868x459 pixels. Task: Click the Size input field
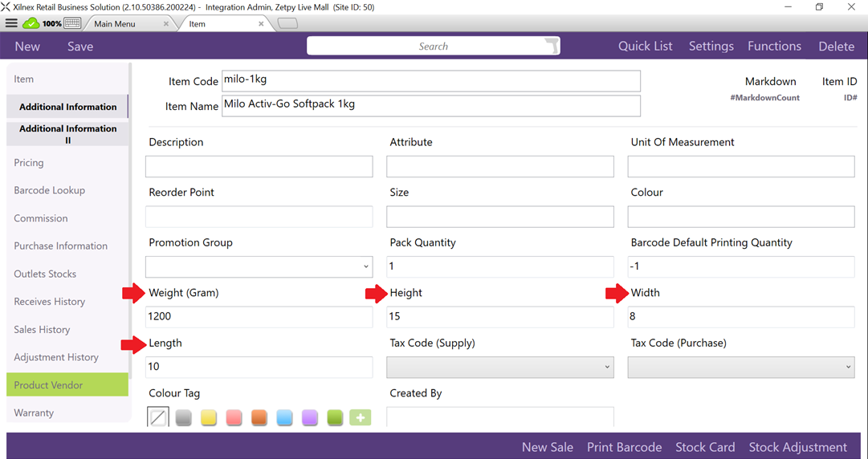coord(500,217)
